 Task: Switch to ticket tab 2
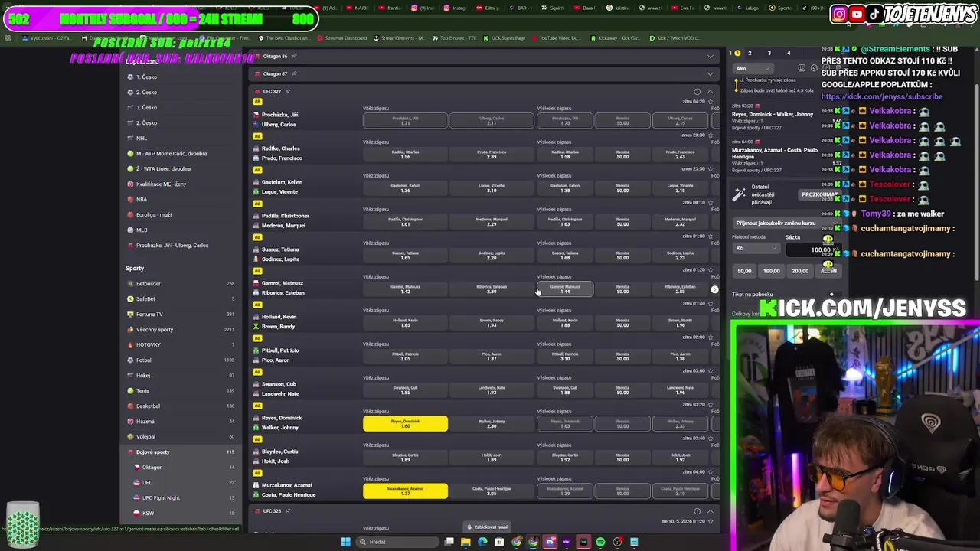click(x=750, y=53)
